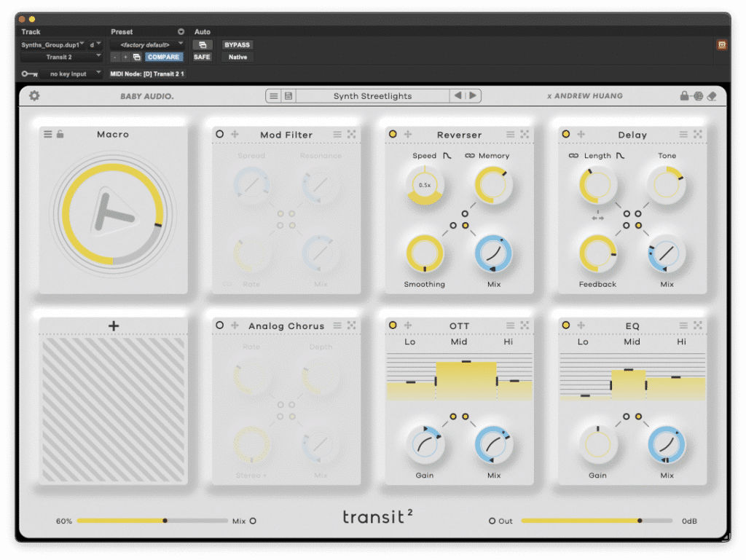The height and width of the screenshot is (560, 746).
Task: Open the Synth Streetlights preset name selector
Action: (x=372, y=96)
